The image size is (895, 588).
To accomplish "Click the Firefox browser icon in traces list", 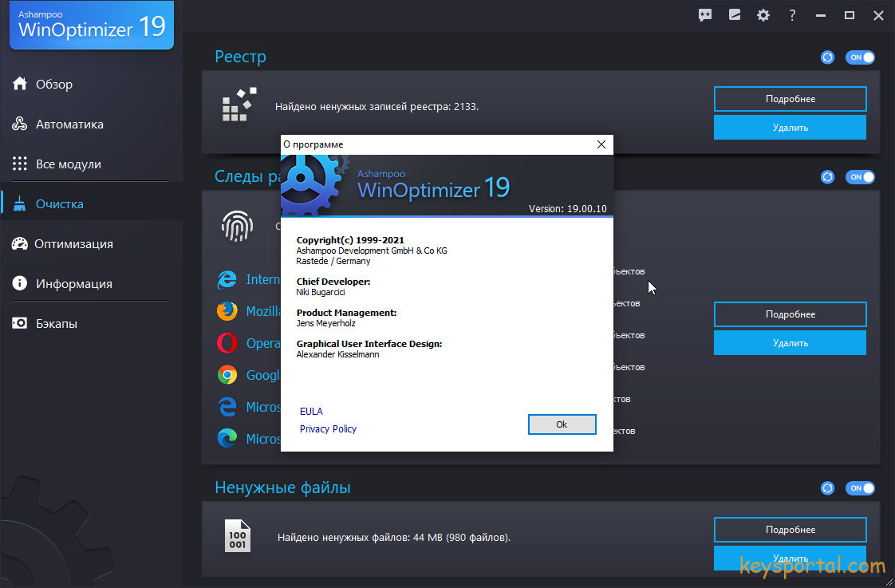I will click(x=227, y=311).
